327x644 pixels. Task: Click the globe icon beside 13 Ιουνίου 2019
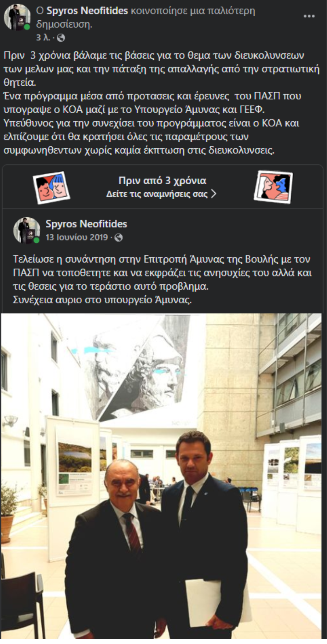coord(118,238)
